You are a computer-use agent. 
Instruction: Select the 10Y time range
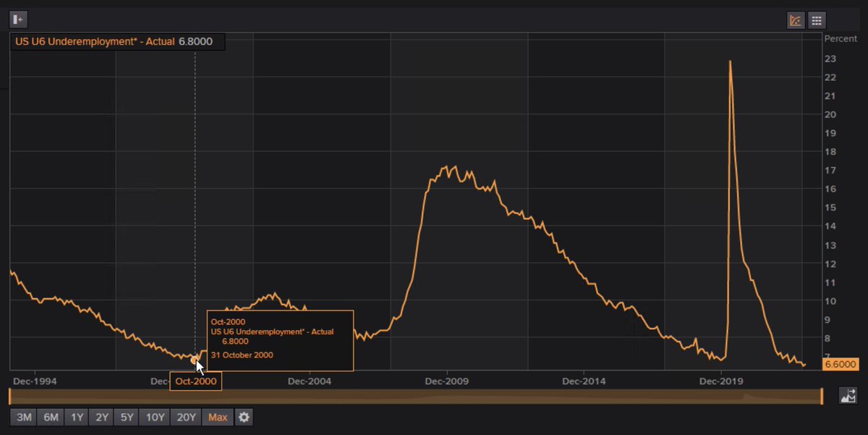pyautogui.click(x=156, y=418)
